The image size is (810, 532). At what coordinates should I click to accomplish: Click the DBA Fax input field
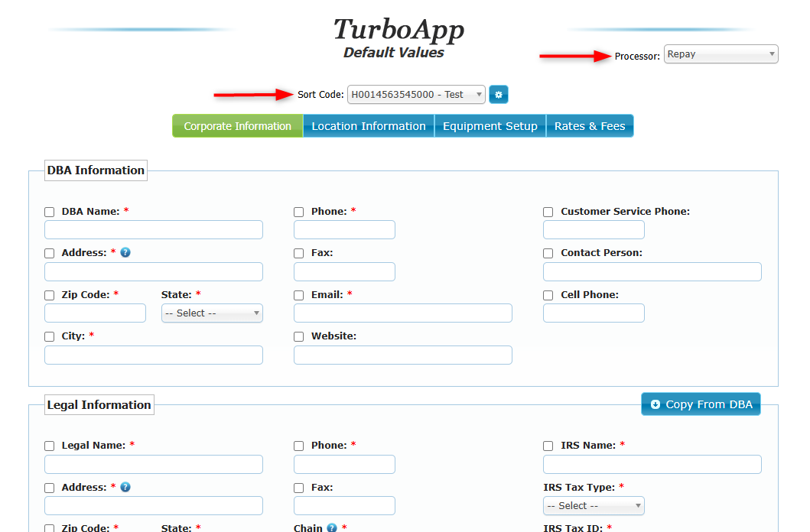[x=344, y=272]
